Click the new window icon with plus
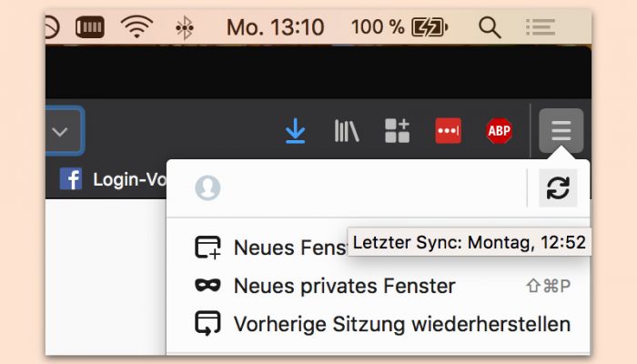 207,248
